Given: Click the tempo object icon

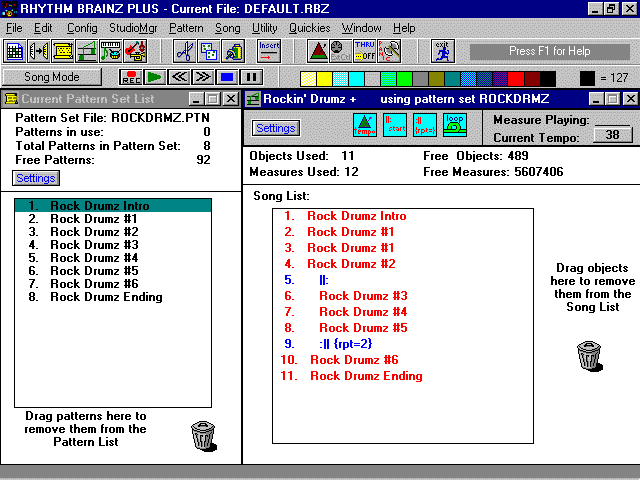Looking at the screenshot, I should pyautogui.click(x=365, y=126).
